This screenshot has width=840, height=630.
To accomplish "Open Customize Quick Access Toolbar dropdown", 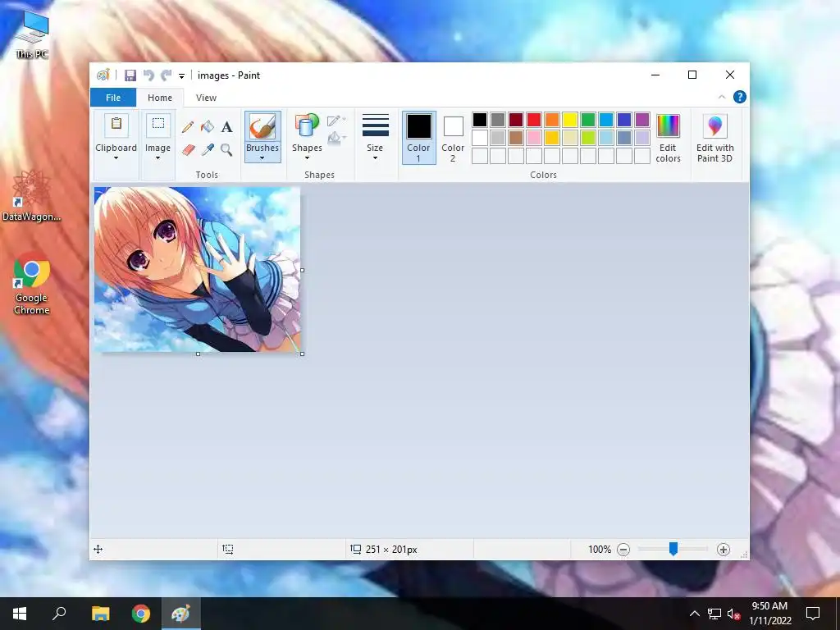I will pyautogui.click(x=181, y=76).
